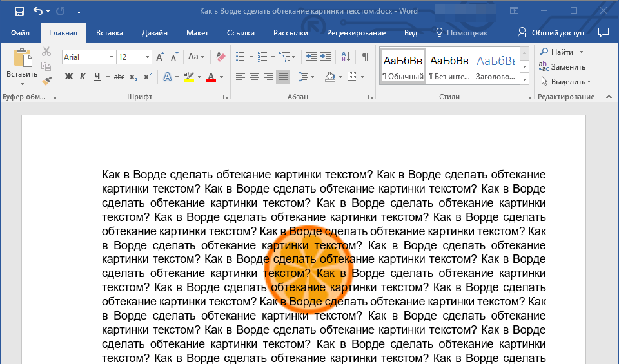The image size is (619, 364).
Task: Expand the styles gallery list
Action: [x=524, y=79]
